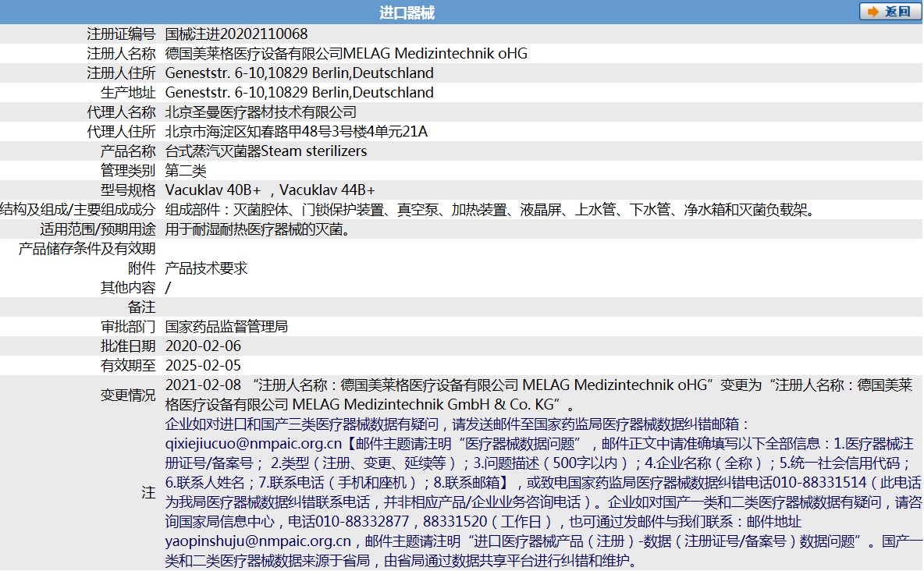Image resolution: width=924 pixels, height=571 pixels.
Task: Click the 其他内容 label
Action: point(128,288)
